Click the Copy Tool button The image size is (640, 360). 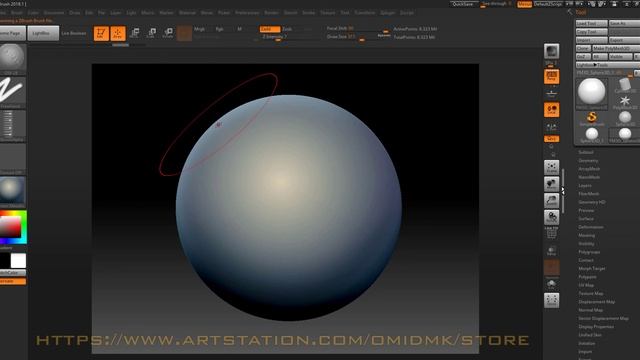[591, 31]
